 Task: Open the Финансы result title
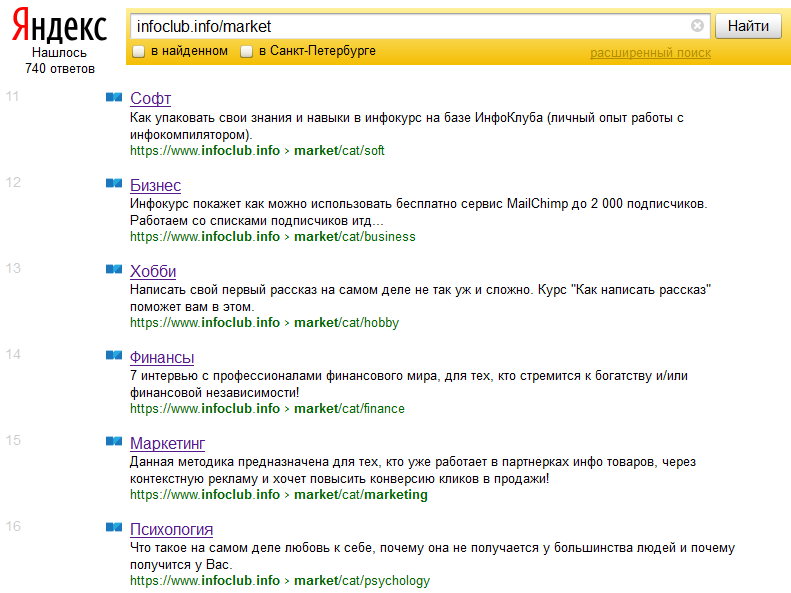[162, 357]
